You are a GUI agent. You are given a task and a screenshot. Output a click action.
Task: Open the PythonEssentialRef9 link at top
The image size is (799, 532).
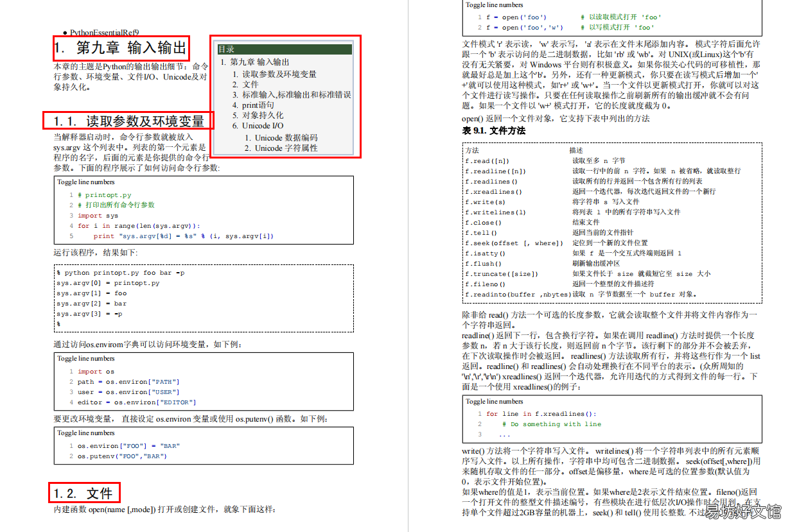click(x=104, y=32)
